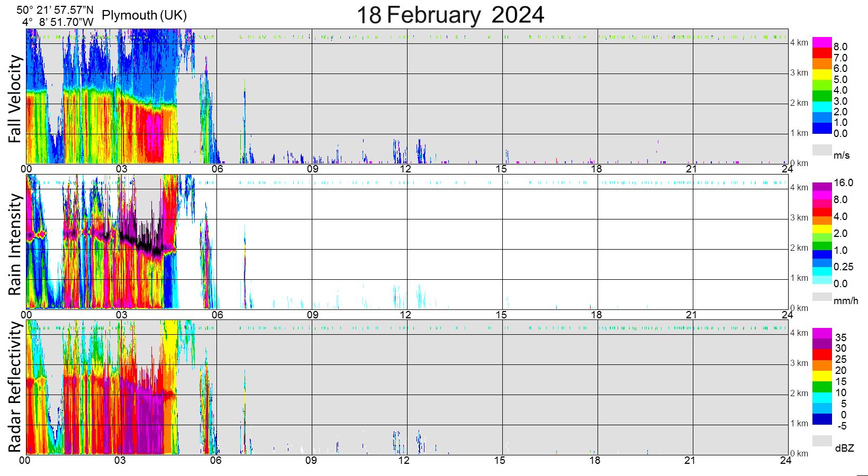Click the "16.0" label in Rain Intensity legend

(843, 183)
